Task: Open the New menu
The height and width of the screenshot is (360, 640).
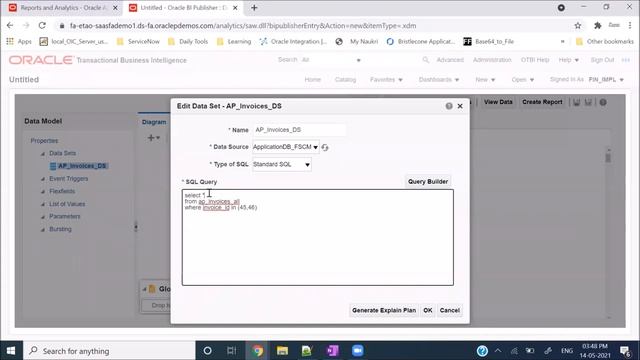Action: coord(485,80)
